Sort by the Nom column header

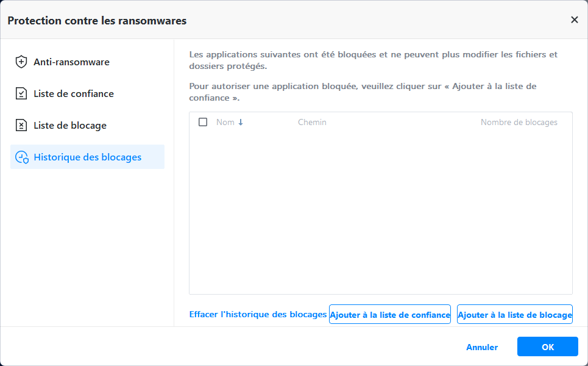pos(225,122)
